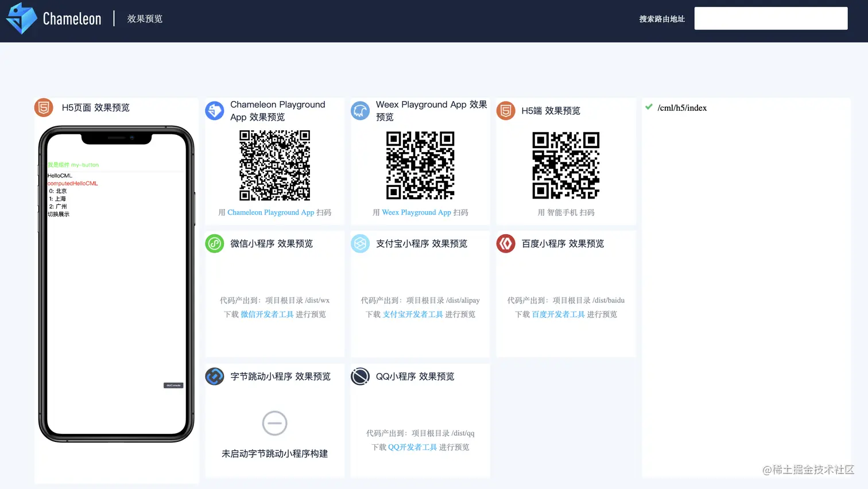Click the 未启动 disabled circle icon
This screenshot has width=868, height=489.
pos(274,424)
